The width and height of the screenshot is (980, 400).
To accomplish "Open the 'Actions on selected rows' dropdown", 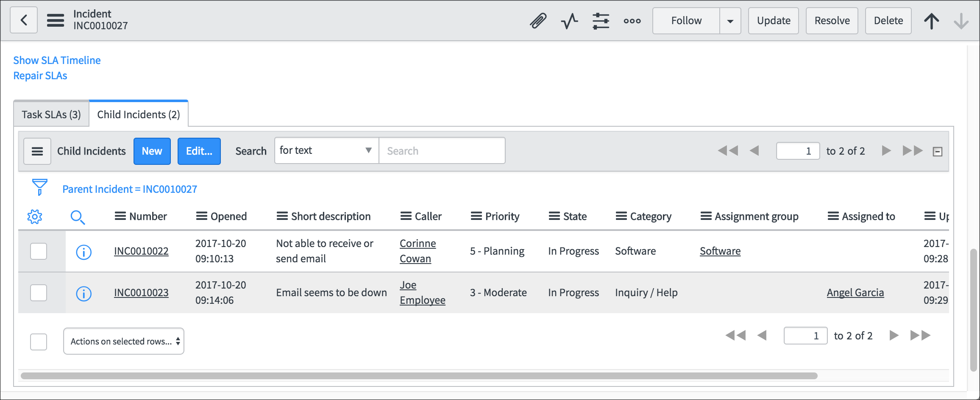I will click(x=123, y=341).
